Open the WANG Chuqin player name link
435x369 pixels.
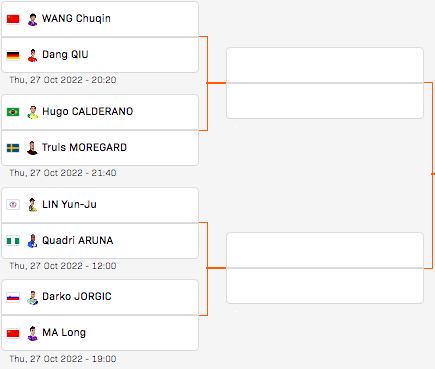pyautogui.click(x=76, y=19)
